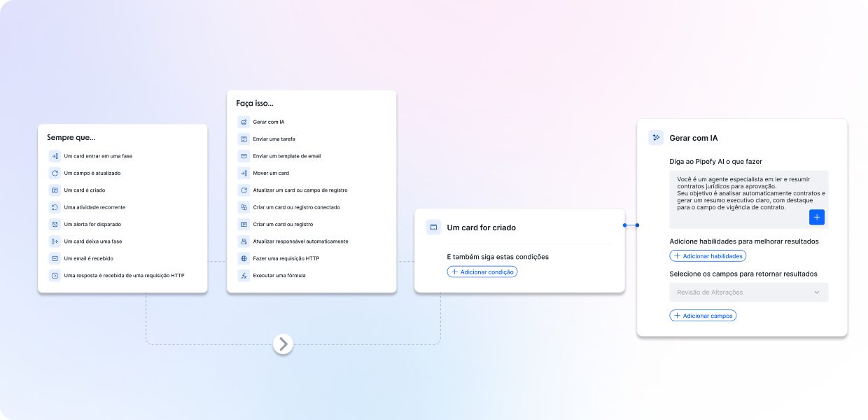The image size is (868, 420).
Task: Click the 'Um card entrar em uma fase' icon
Action: click(55, 156)
